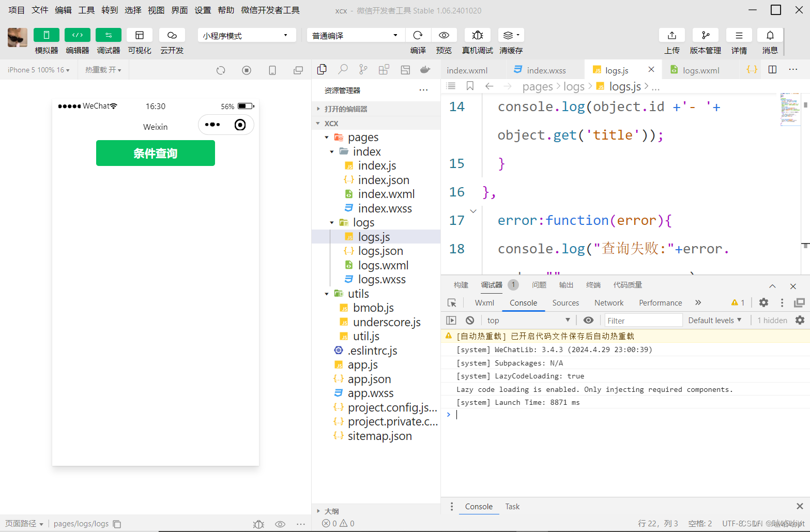Toggle console live expression eye
The width and height of the screenshot is (810, 532).
pyautogui.click(x=588, y=321)
